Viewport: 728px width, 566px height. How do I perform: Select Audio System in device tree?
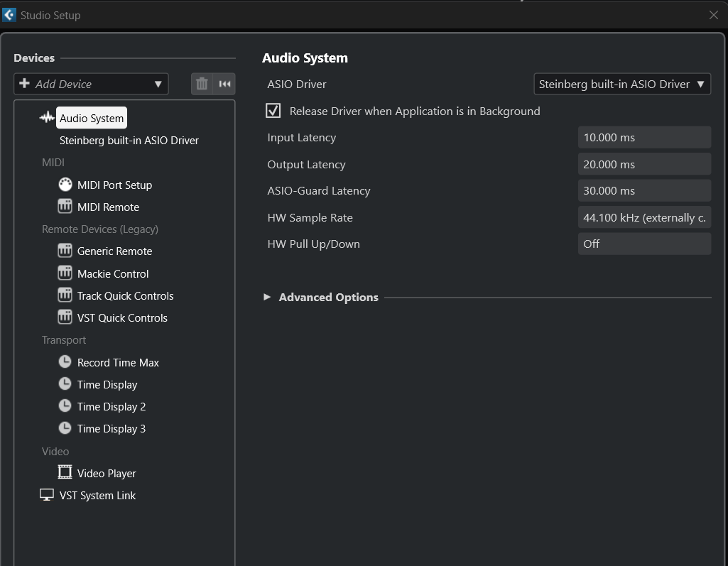pos(92,118)
